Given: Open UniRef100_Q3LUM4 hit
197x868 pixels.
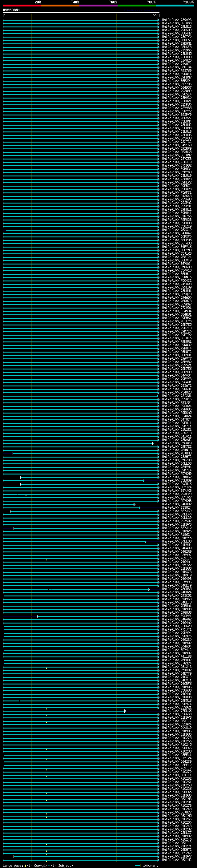Looking at the screenshot, I should click(x=177, y=121).
